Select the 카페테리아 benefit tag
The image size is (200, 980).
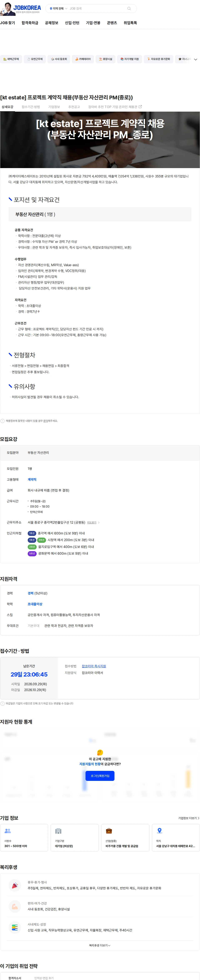[83, 59]
